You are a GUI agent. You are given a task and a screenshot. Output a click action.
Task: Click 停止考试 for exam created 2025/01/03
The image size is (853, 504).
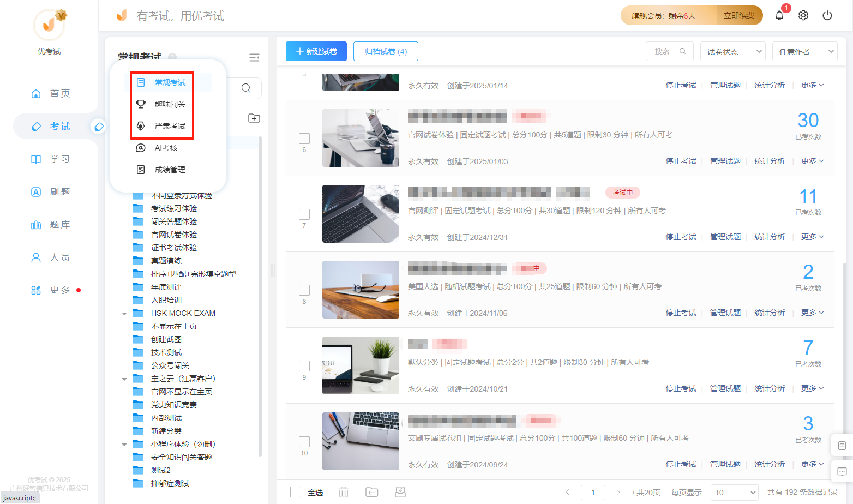point(681,161)
